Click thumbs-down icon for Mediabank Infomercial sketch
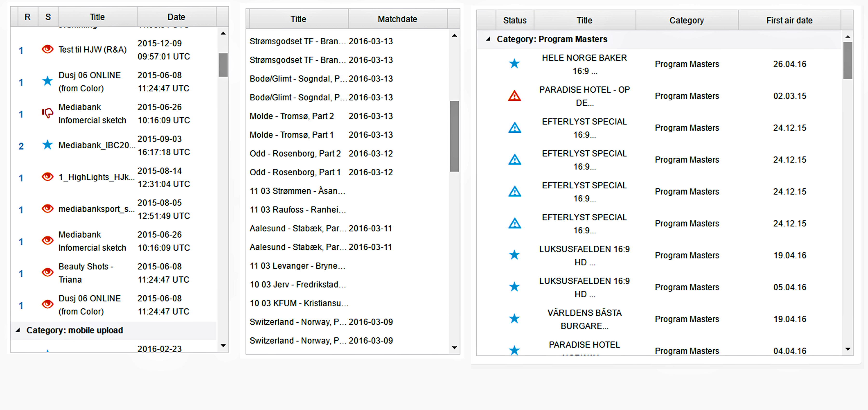The height and width of the screenshot is (410, 868). click(47, 113)
